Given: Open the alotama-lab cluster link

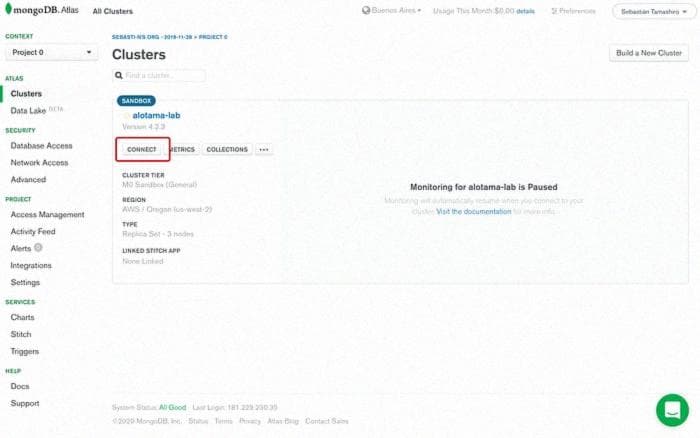Looking at the screenshot, I should click(156, 115).
